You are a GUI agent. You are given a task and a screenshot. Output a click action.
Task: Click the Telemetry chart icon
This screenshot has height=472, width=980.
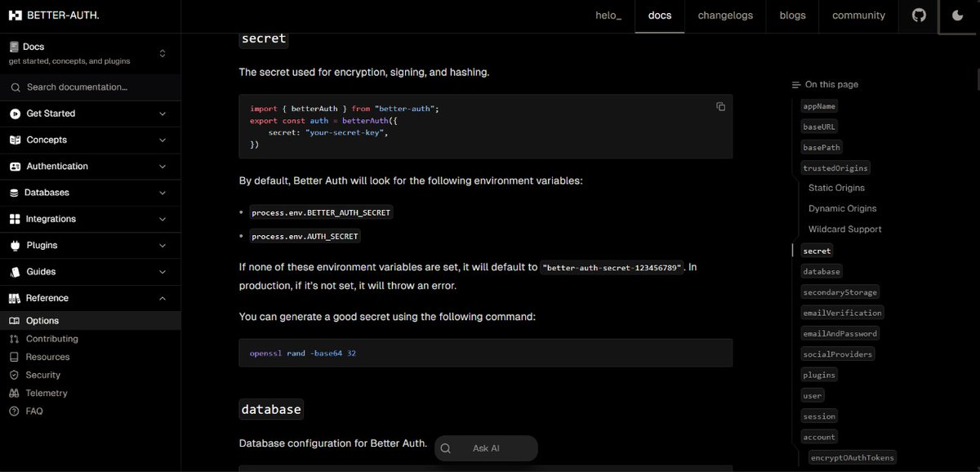(x=14, y=393)
